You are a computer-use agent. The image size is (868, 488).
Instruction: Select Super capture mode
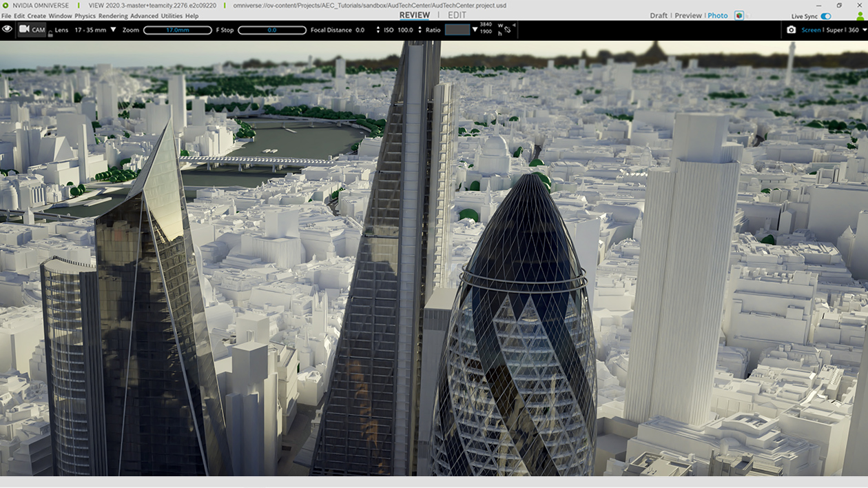834,30
